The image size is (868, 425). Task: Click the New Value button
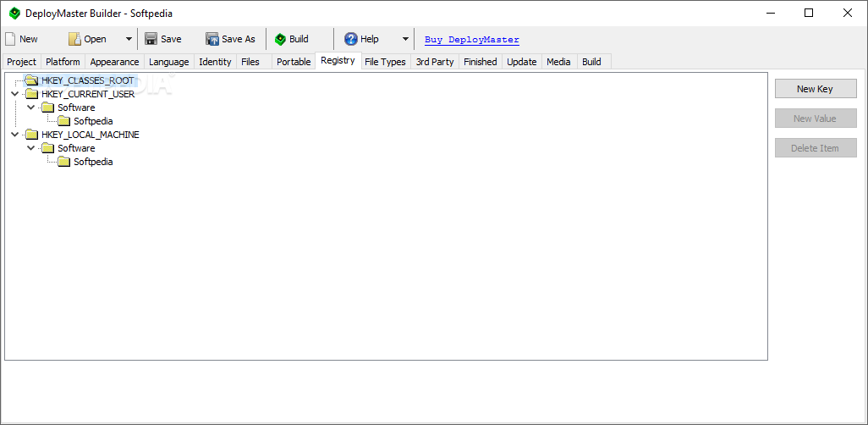[816, 118]
